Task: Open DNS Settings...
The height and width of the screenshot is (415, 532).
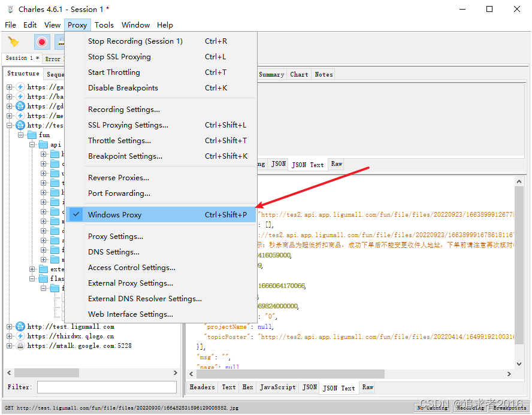Action: 161,252
